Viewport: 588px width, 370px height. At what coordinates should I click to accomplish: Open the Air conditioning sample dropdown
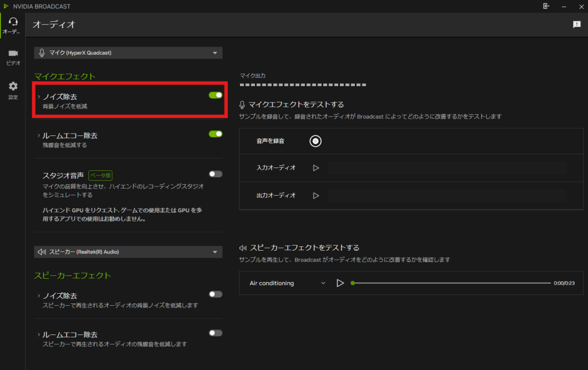(x=287, y=283)
